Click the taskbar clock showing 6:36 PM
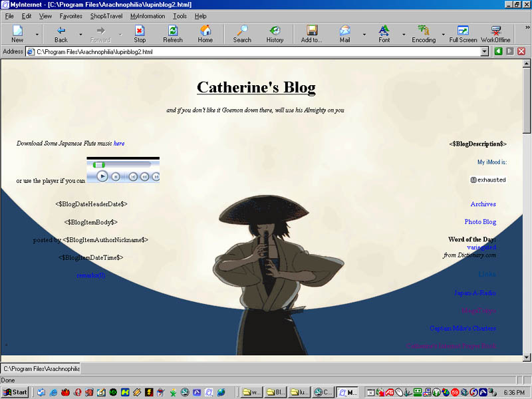The height and width of the screenshot is (399, 532). point(514,392)
